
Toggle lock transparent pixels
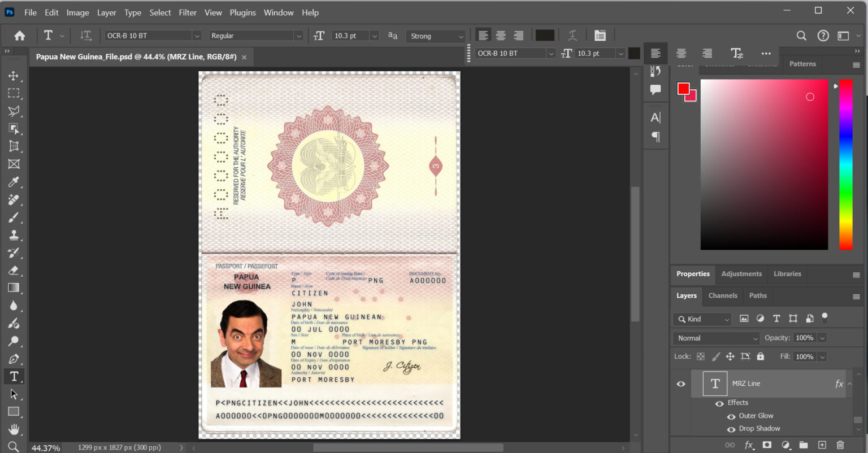pyautogui.click(x=701, y=356)
